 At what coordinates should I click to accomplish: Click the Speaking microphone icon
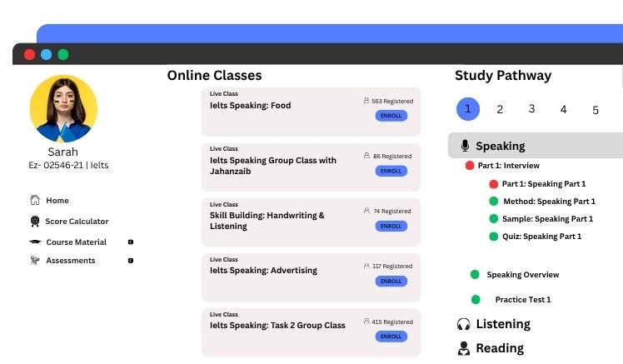pos(465,146)
